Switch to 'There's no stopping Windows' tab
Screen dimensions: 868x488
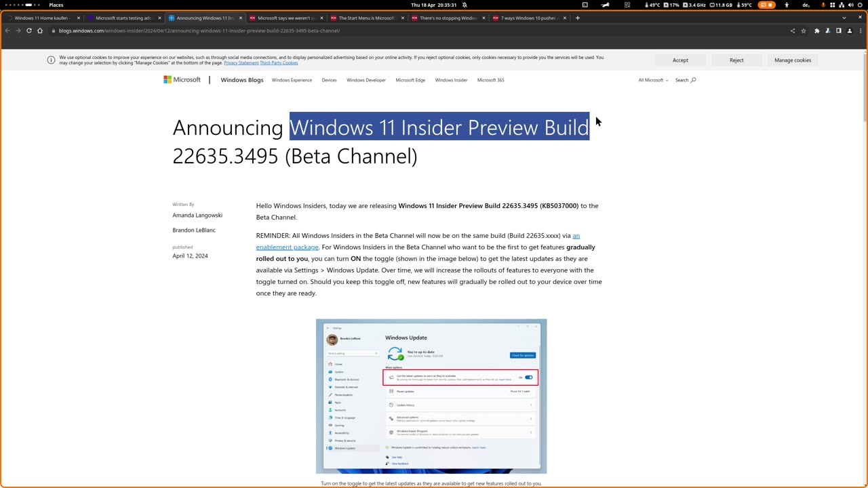click(x=448, y=18)
